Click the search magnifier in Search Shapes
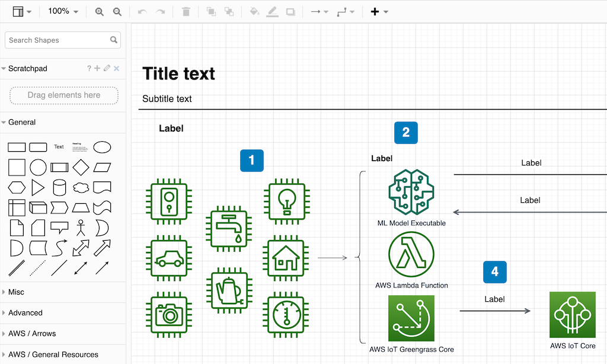This screenshot has height=364, width=607. [x=113, y=40]
